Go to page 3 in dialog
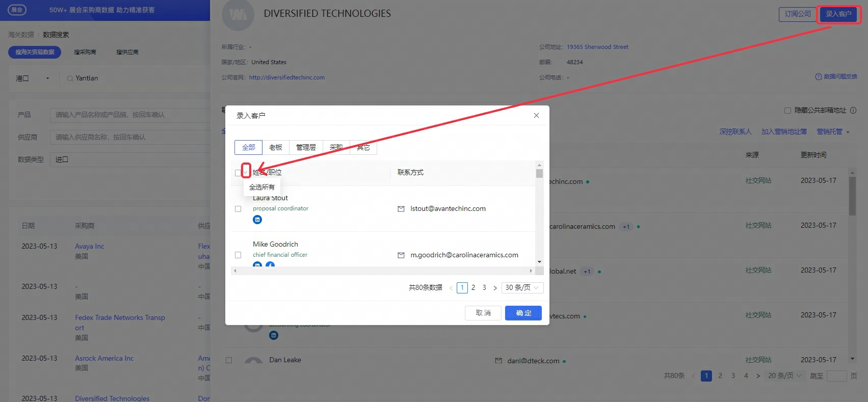 pos(484,288)
